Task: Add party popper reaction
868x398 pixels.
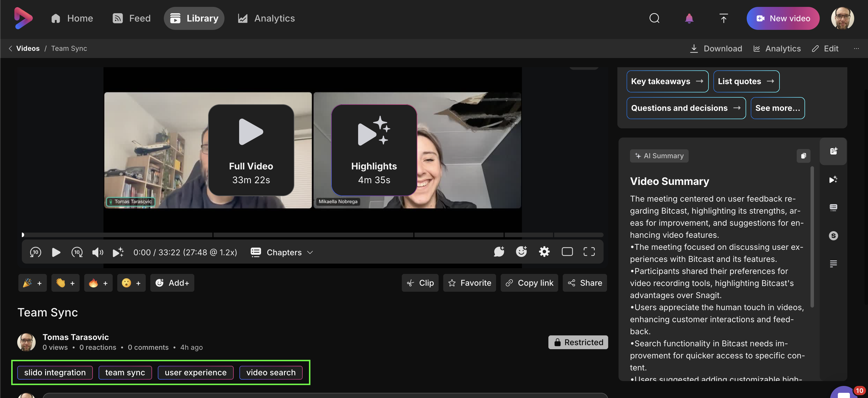Action: (32, 283)
